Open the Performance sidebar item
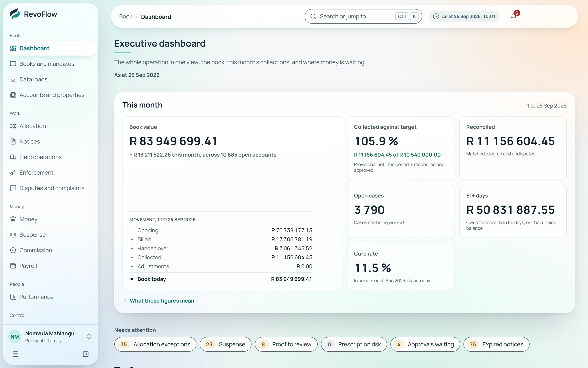The height and width of the screenshot is (368, 588). pos(51,297)
